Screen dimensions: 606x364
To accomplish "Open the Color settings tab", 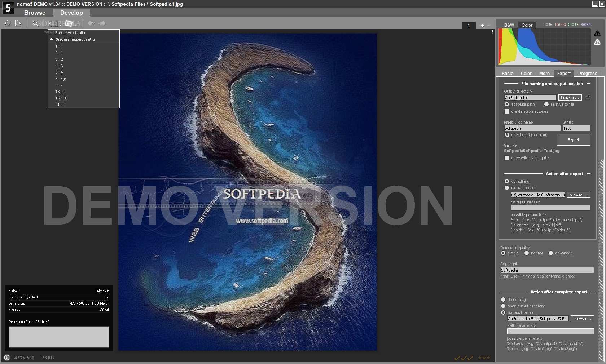I will [x=526, y=73].
